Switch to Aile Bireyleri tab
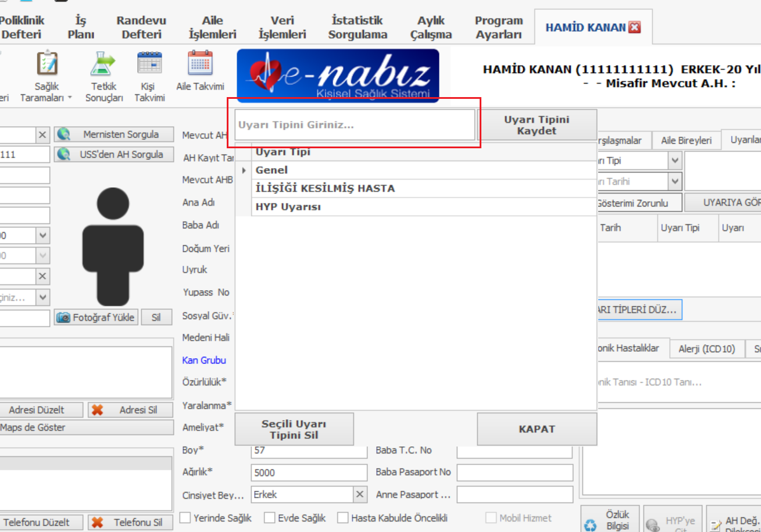This screenshot has width=761, height=532. click(686, 140)
